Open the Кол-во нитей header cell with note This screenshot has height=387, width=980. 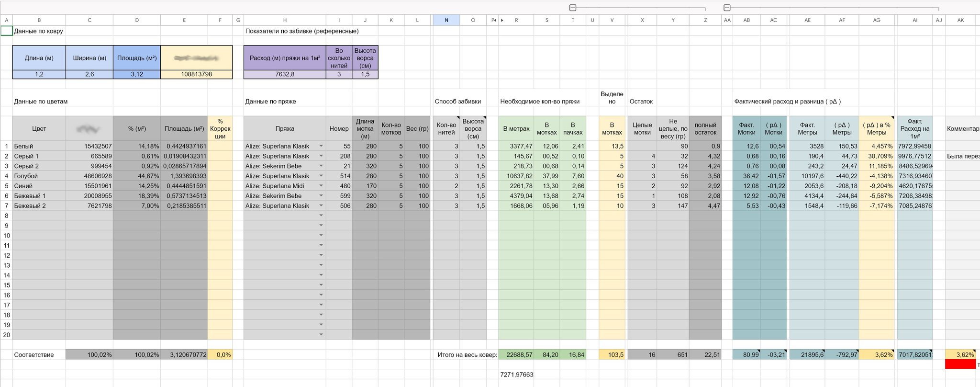446,128
